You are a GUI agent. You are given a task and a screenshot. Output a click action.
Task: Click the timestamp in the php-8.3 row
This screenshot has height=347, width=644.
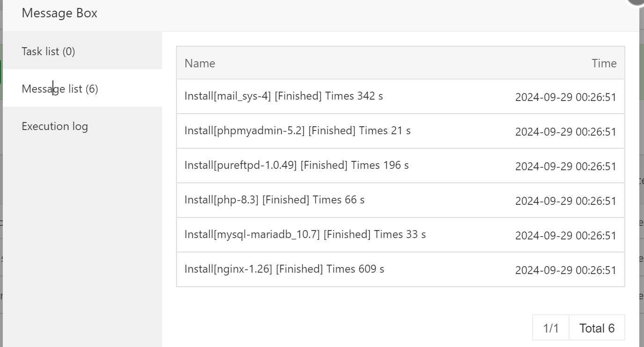pyautogui.click(x=565, y=201)
